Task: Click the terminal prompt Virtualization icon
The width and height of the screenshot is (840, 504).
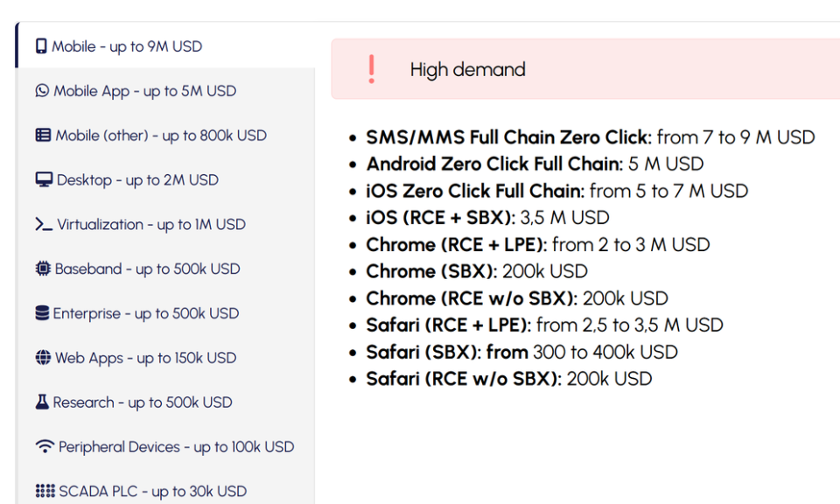Action: click(x=44, y=225)
